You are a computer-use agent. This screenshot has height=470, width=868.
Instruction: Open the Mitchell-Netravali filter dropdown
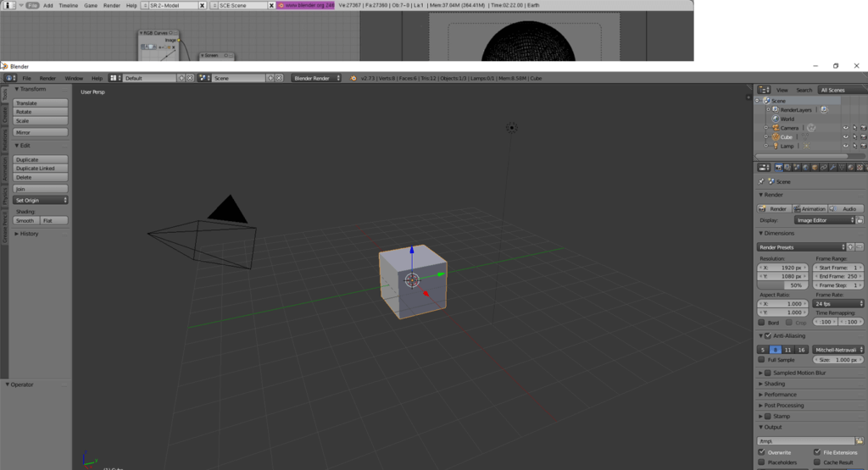838,350
